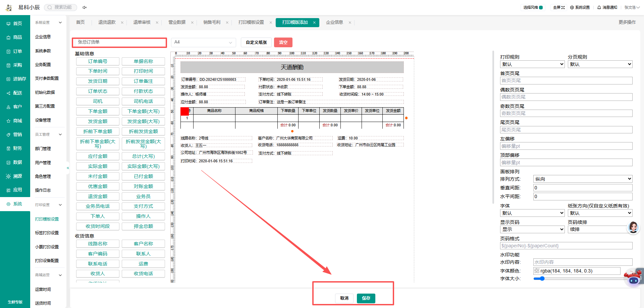Open the 商品 sidebar icon

click(8, 38)
